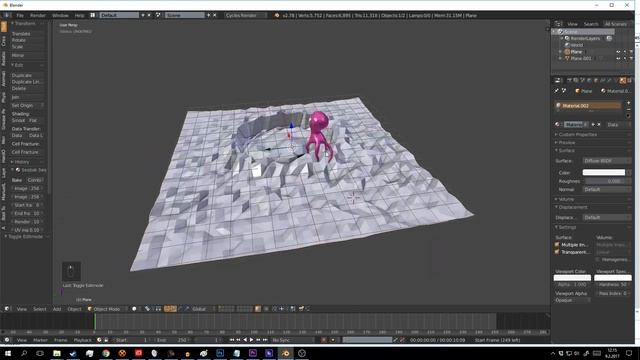Toggle render camera icon for Plane in outliner
The height and width of the screenshot is (360, 640).
[631, 52]
